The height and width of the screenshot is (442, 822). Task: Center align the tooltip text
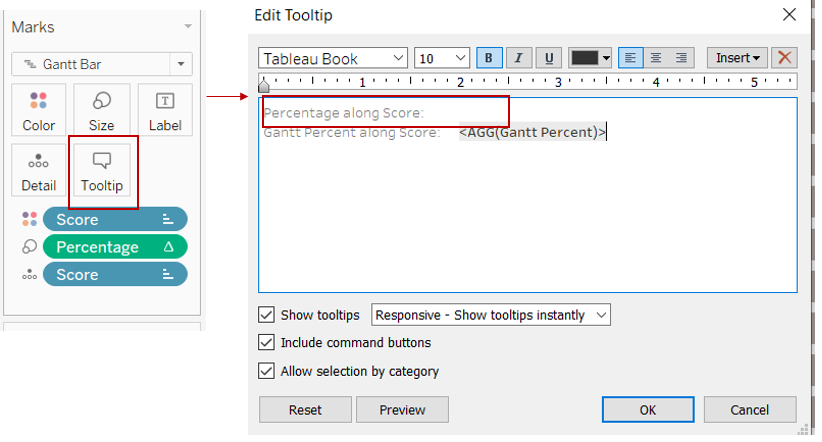click(x=656, y=58)
